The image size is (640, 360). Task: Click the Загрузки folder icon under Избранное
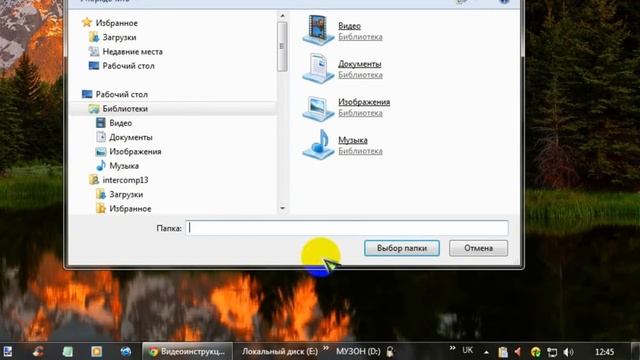point(94,37)
